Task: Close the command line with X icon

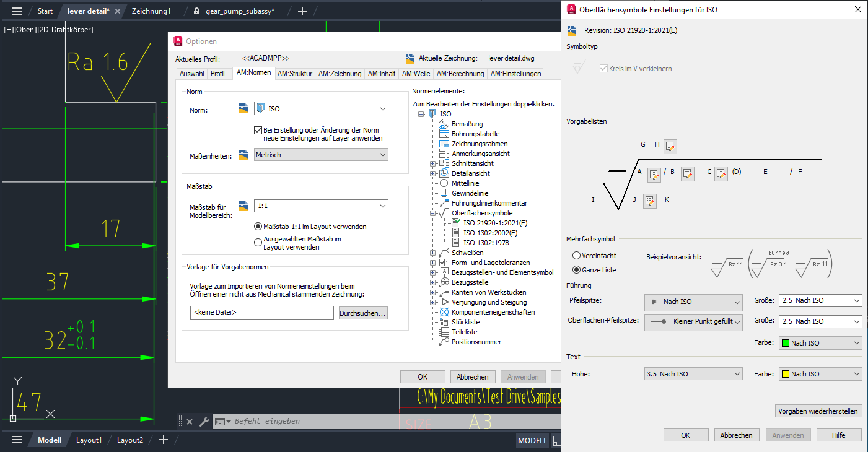Action: pyautogui.click(x=190, y=422)
